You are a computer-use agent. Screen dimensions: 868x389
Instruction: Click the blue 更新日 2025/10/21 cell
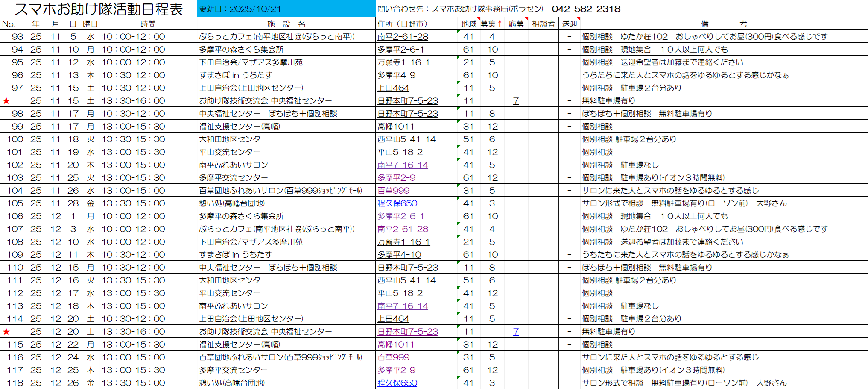[x=286, y=9]
